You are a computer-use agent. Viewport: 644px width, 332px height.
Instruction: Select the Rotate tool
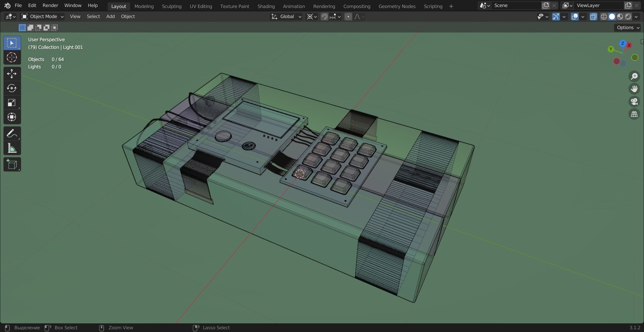[x=12, y=88]
